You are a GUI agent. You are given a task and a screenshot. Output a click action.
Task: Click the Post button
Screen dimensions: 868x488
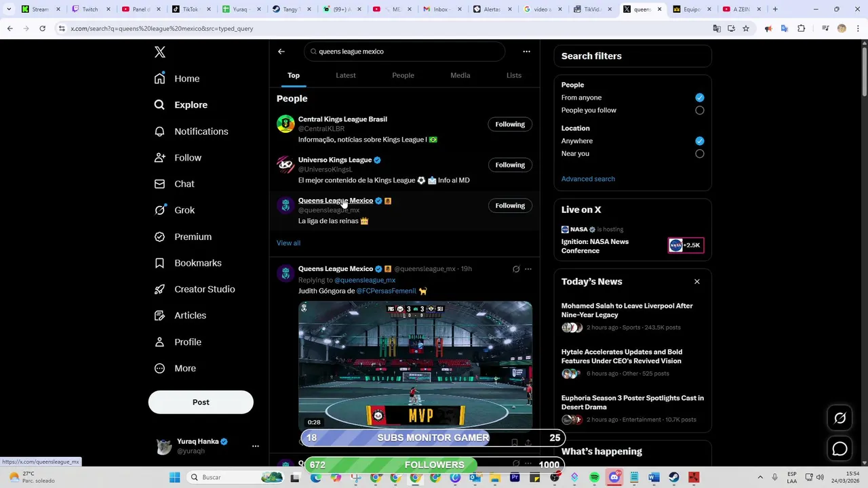click(x=201, y=402)
